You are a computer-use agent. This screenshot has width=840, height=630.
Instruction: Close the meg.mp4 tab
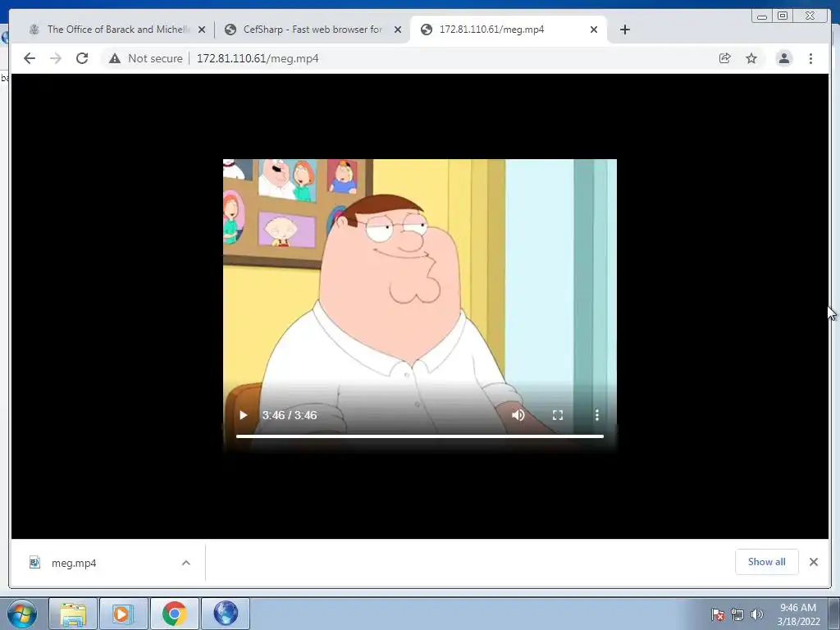click(x=594, y=30)
